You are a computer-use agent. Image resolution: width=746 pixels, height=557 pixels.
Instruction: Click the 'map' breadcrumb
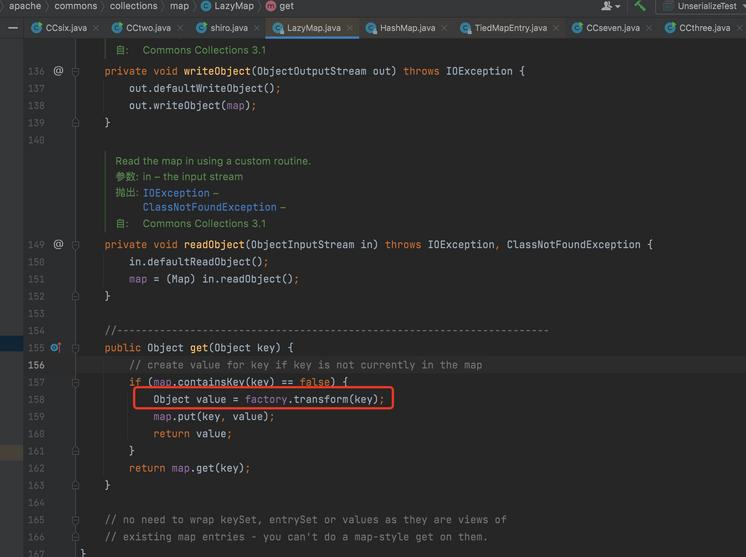coord(179,6)
